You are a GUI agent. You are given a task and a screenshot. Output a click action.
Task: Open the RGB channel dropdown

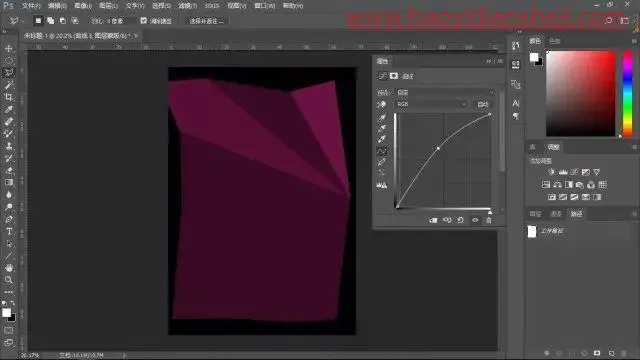[432, 104]
